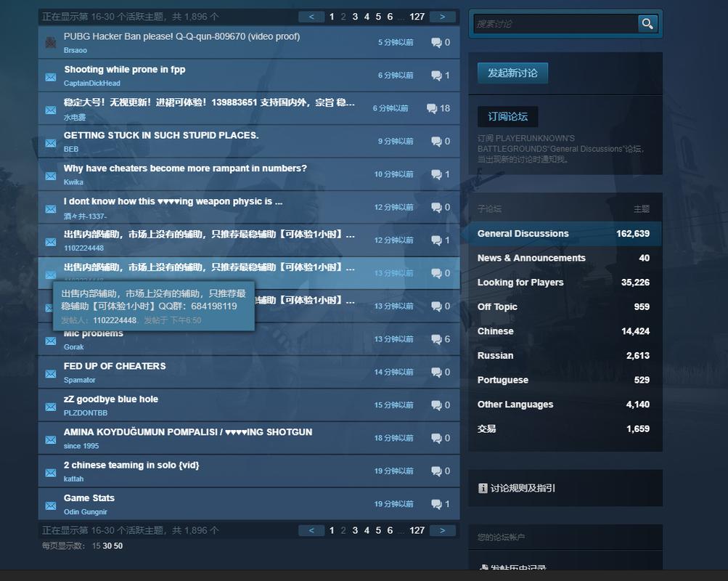
Task: Click envelope icon of Shooting while prone topic
Action: (x=51, y=77)
